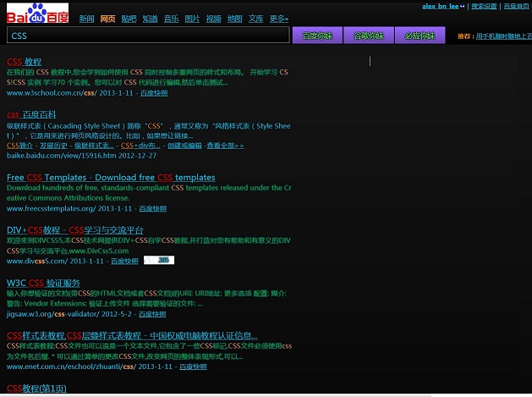The height and width of the screenshot is (397, 532).
Task: Open the CSS简介 sub-link
Action: [x=19, y=146]
